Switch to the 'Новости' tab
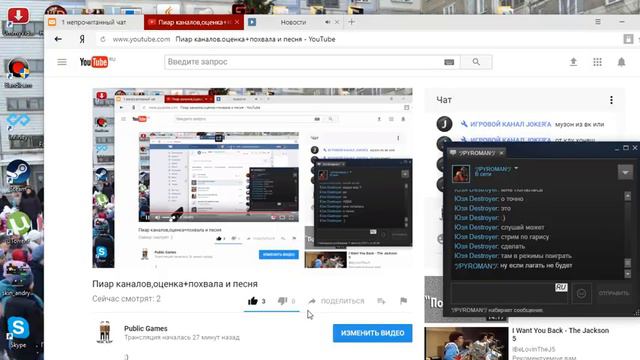The height and width of the screenshot is (360, 640). [x=293, y=22]
